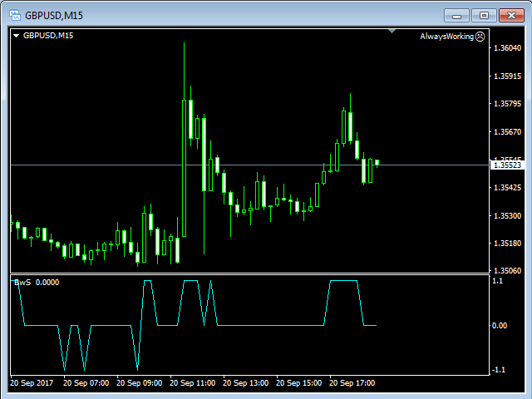Click the 20 Sep 11:00 time axis label

click(193, 383)
